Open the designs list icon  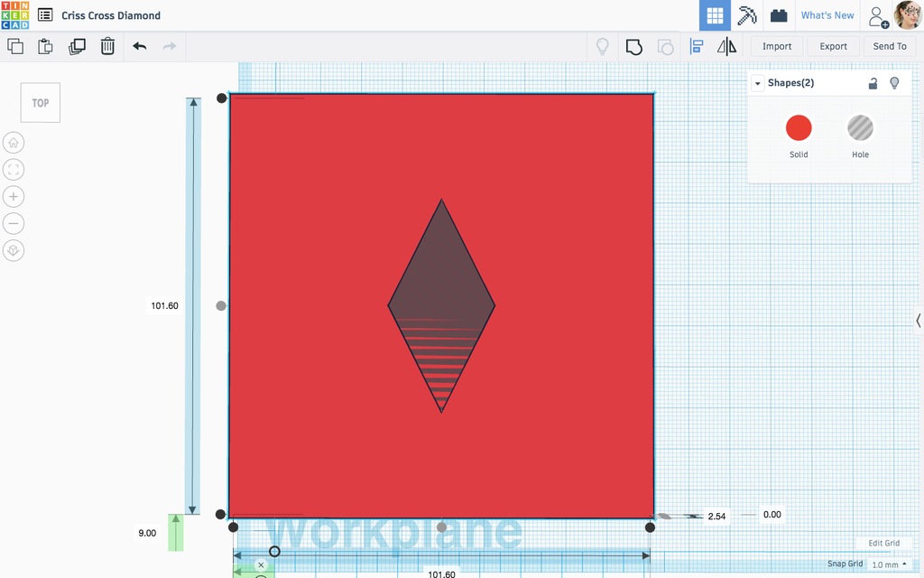click(x=45, y=14)
